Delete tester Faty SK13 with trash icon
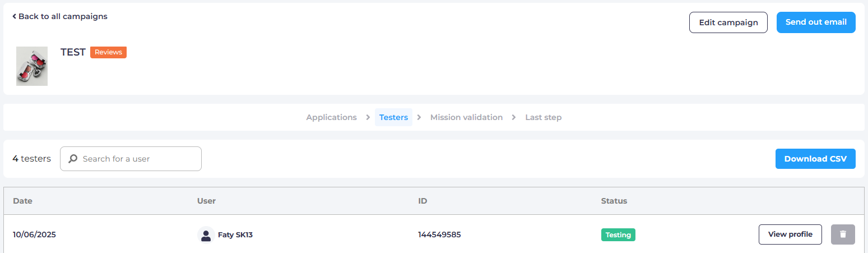 click(843, 234)
